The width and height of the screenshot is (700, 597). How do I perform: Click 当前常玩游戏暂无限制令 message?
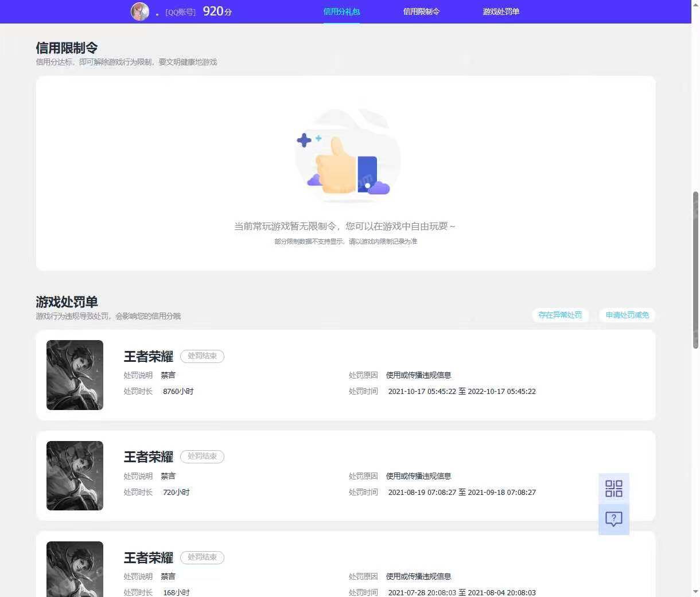click(345, 227)
